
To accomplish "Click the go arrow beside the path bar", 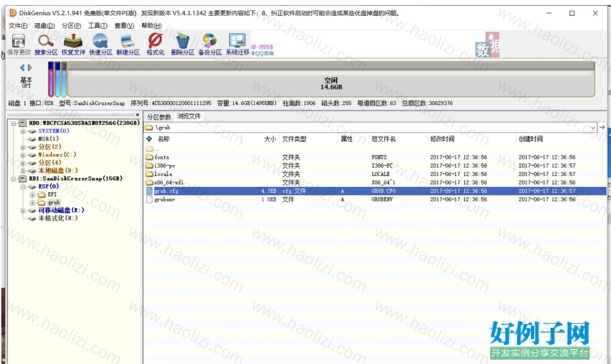I will tap(602, 128).
